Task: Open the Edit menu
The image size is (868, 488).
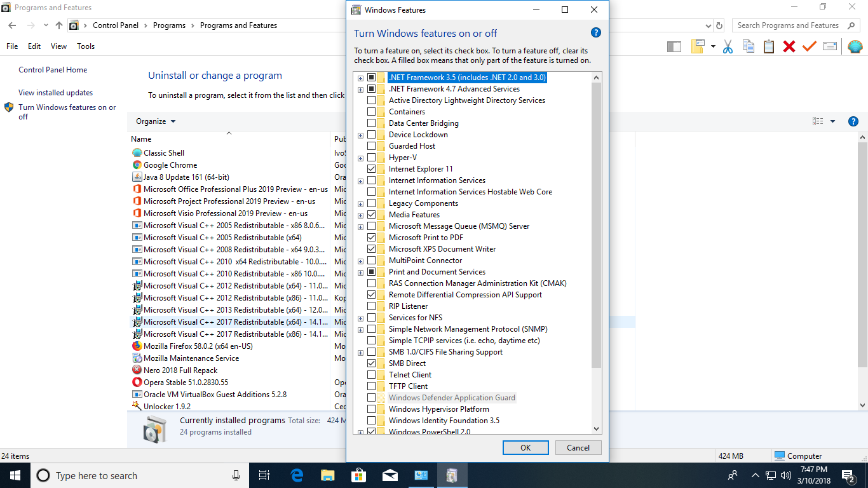Action: pos(34,46)
